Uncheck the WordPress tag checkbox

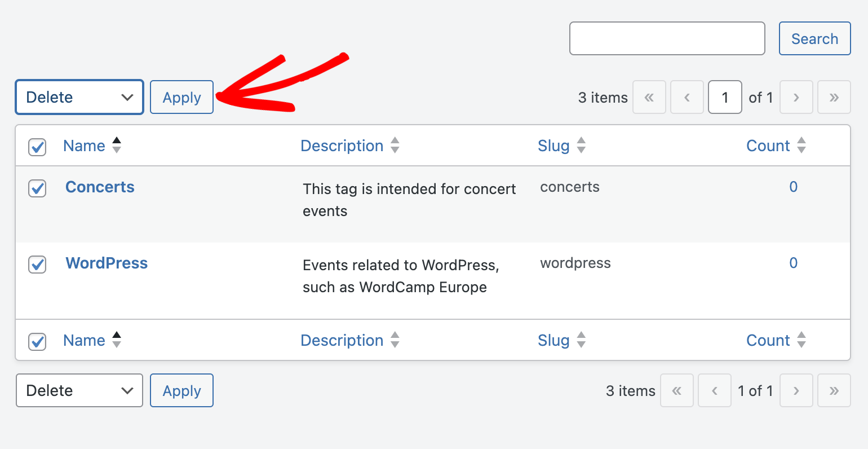click(37, 264)
